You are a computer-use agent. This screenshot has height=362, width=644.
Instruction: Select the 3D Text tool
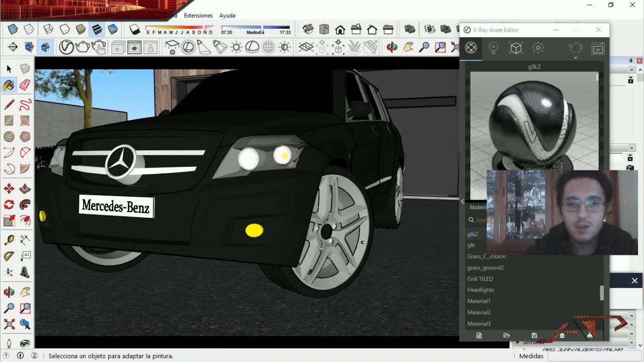click(x=25, y=272)
